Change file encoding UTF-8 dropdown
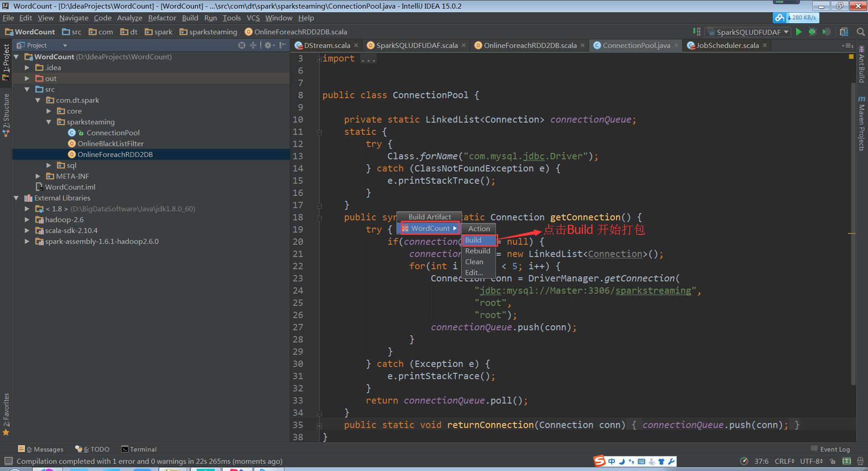This screenshot has width=868, height=471. 811,461
